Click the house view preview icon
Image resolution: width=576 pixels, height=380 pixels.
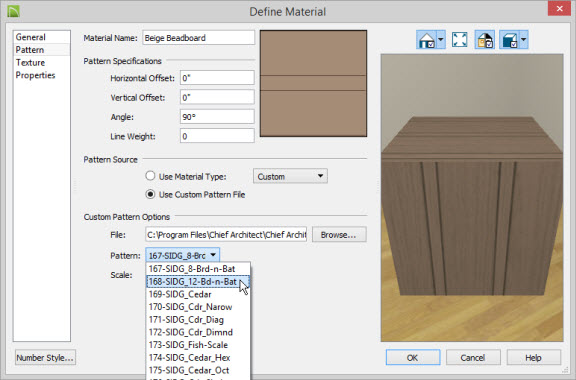(426, 40)
